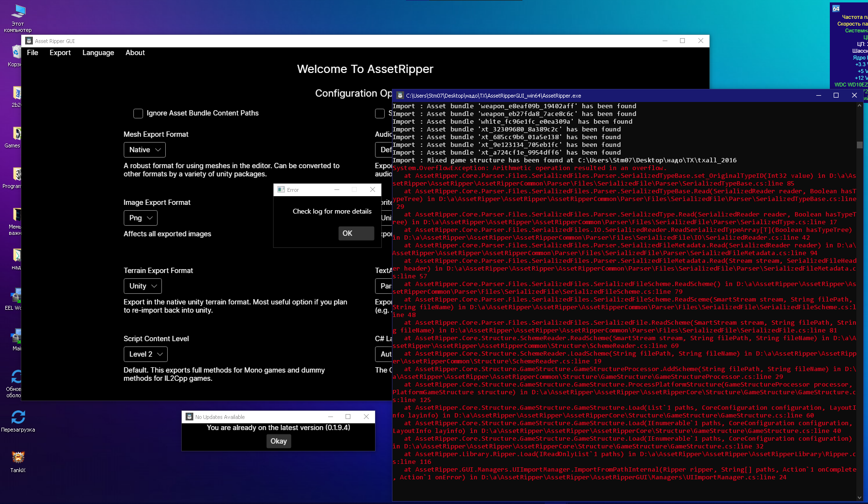868x504 pixels.
Task: Click the No Updates Available title icon
Action: click(189, 417)
